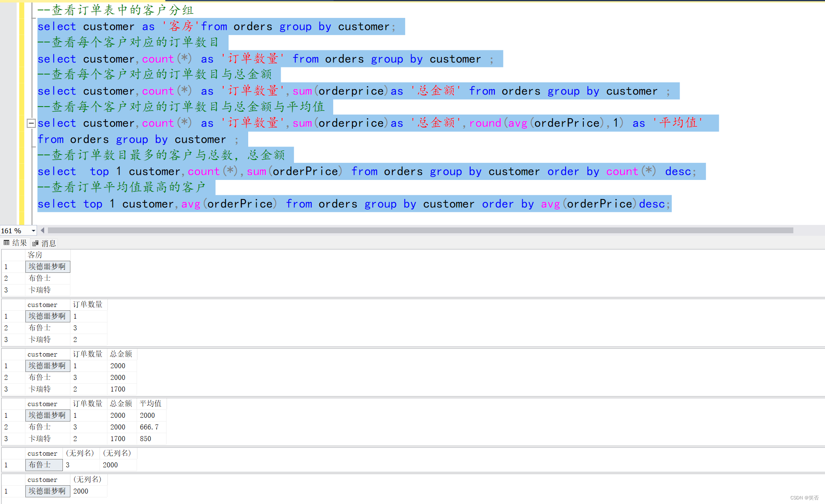Open the 161 % zoom dropdown

(33, 231)
